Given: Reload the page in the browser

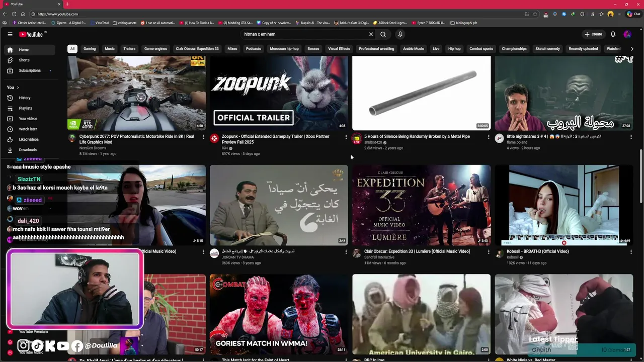Looking at the screenshot, I should [x=14, y=14].
